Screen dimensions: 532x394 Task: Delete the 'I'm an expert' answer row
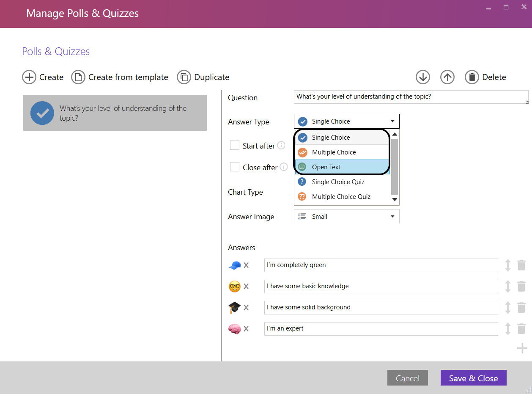click(x=521, y=328)
